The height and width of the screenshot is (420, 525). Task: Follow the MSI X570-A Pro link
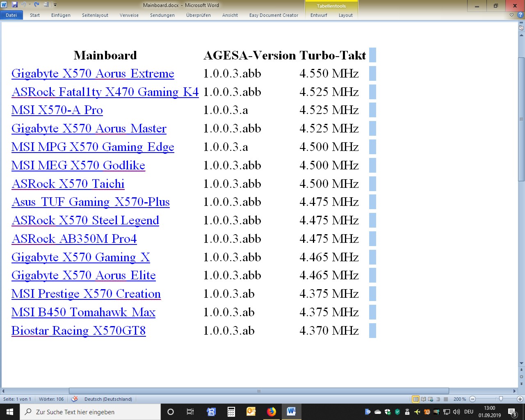[57, 110]
